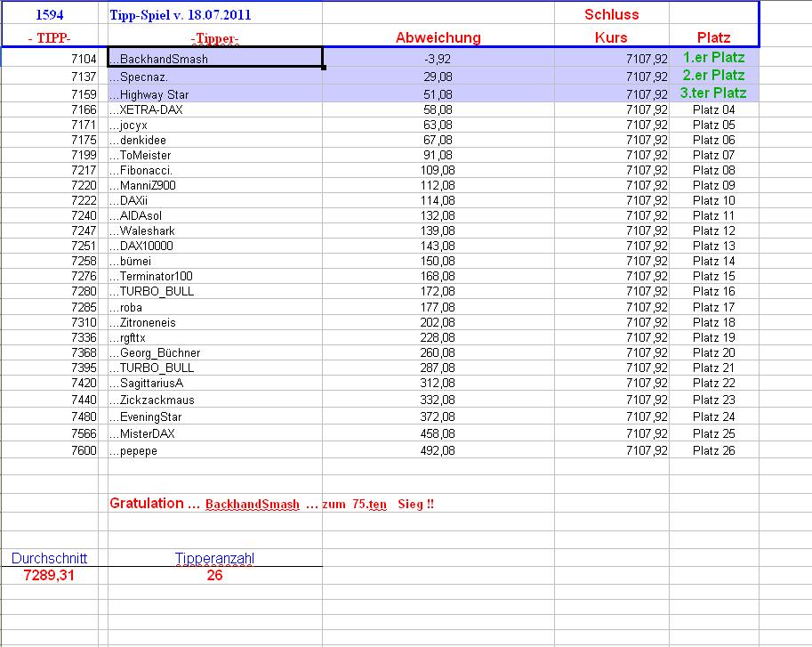
Task: Click the tipper count value 26
Action: tap(214, 575)
